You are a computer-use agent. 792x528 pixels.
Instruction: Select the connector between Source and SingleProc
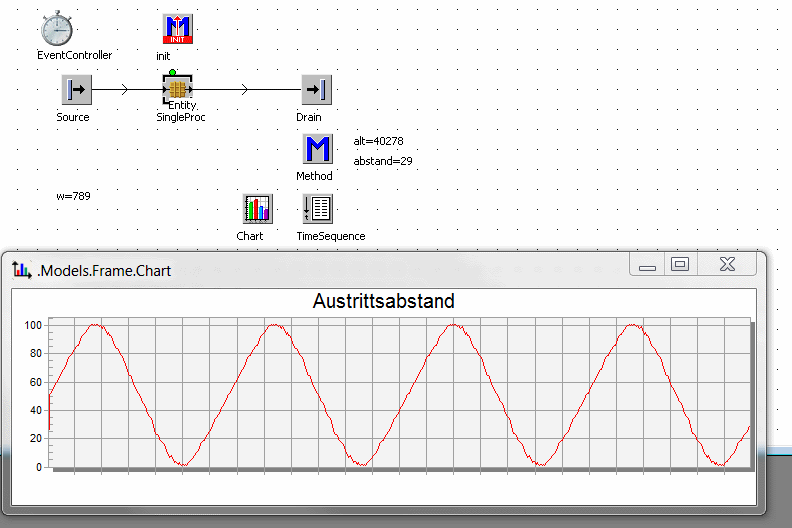[x=124, y=89]
